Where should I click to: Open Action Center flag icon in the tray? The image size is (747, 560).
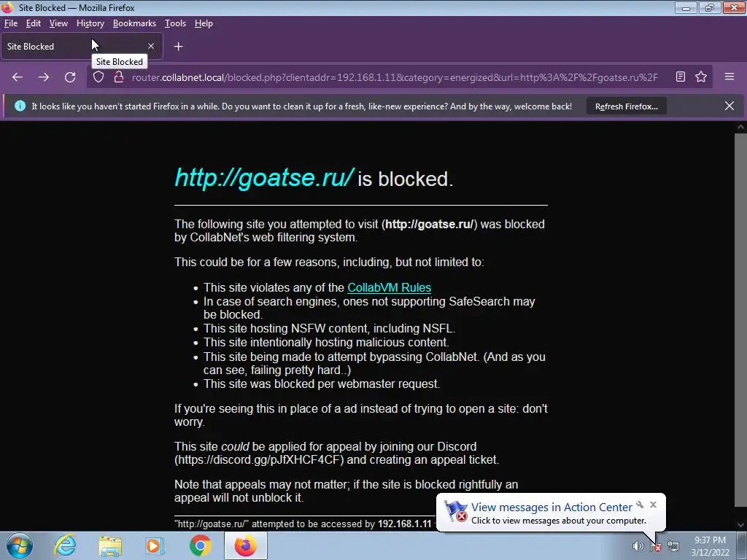656,546
